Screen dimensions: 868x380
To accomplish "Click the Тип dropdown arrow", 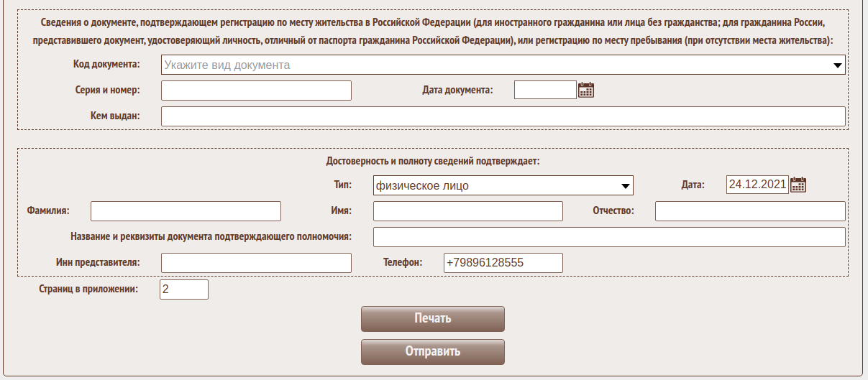I will (626, 186).
